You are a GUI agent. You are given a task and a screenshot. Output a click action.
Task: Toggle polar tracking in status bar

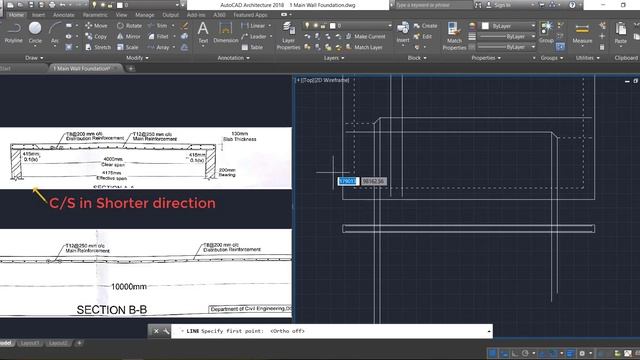click(525, 353)
